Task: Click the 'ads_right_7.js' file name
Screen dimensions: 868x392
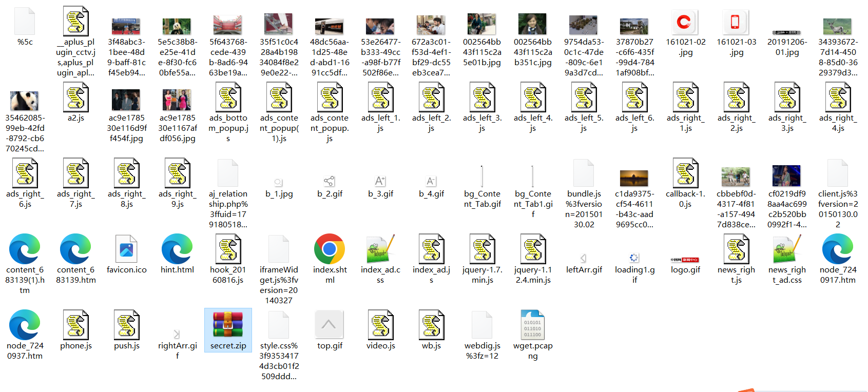Action: point(75,199)
